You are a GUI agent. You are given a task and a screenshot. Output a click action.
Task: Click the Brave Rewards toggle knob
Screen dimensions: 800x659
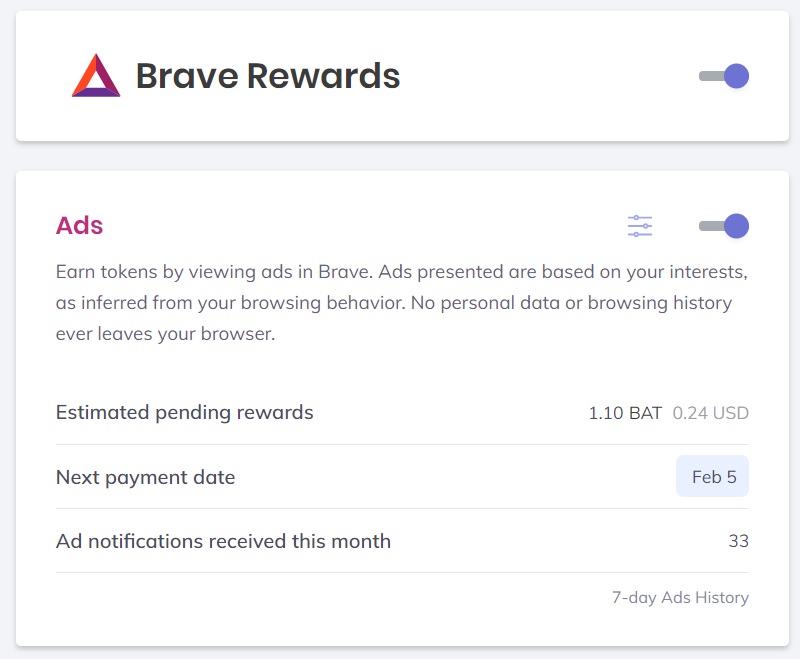736,76
